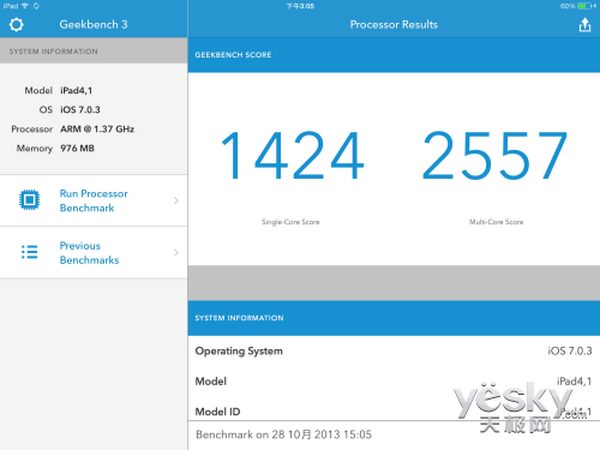Select memory value 976 MB
Viewport: 600px width, 450px height.
point(77,148)
